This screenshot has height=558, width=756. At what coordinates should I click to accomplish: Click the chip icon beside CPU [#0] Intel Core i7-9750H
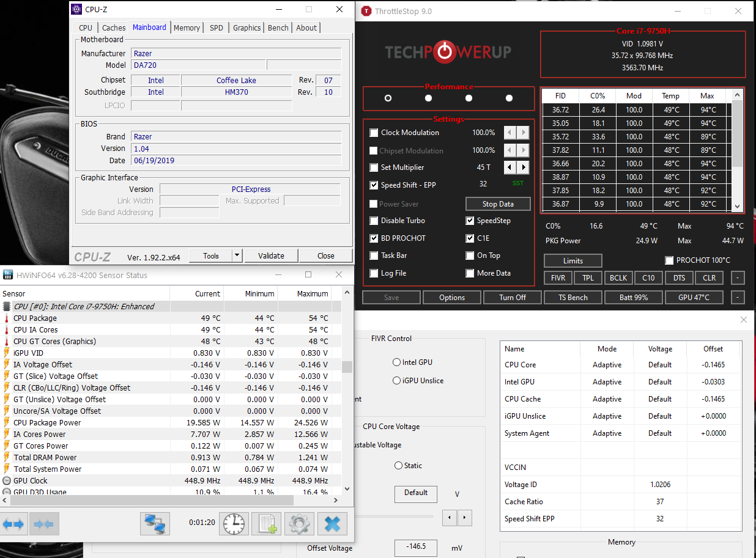coord(7,307)
